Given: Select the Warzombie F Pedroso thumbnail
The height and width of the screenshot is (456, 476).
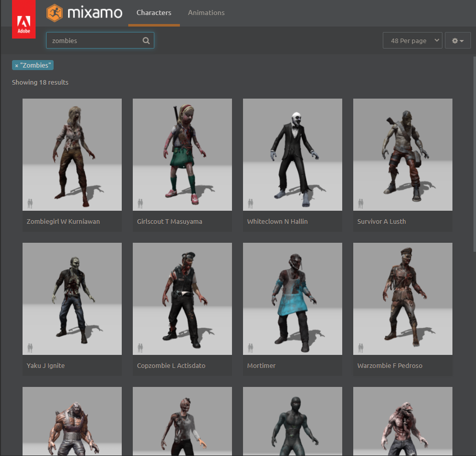Looking at the screenshot, I should [x=402, y=299].
